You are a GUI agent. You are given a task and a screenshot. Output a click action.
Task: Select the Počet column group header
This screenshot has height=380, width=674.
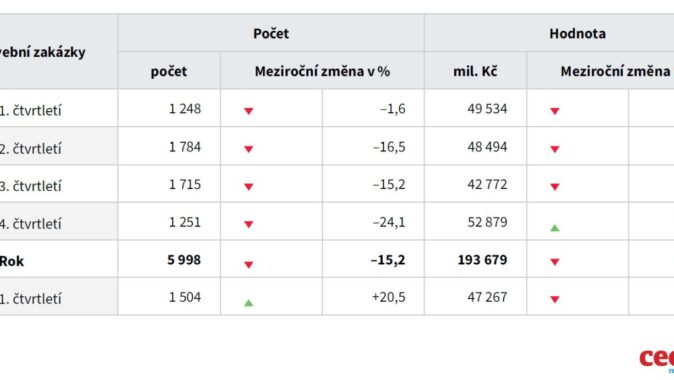271,34
